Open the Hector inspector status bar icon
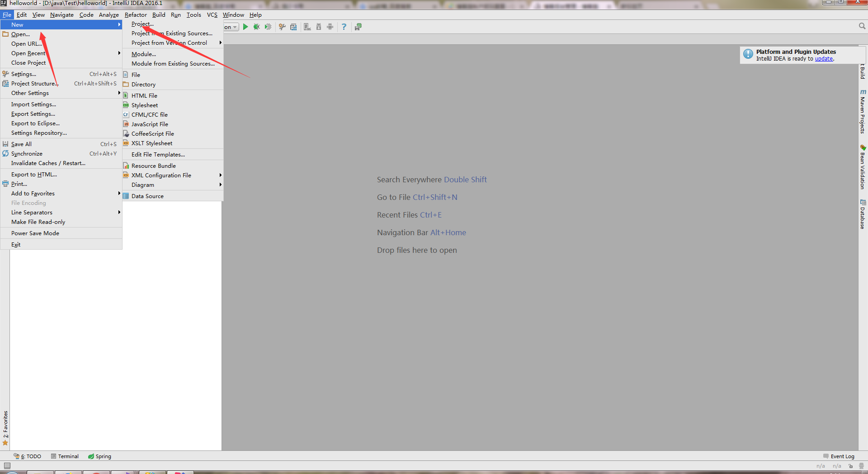 click(x=861, y=466)
